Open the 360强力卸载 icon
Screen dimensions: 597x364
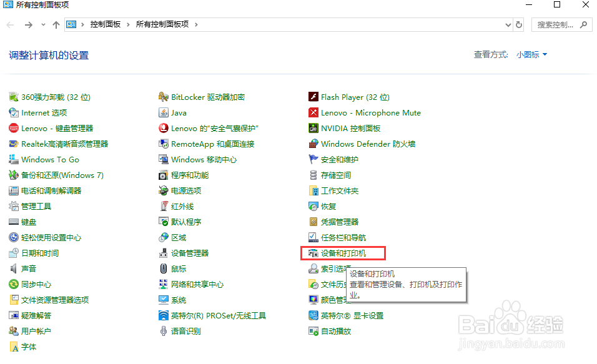point(14,97)
